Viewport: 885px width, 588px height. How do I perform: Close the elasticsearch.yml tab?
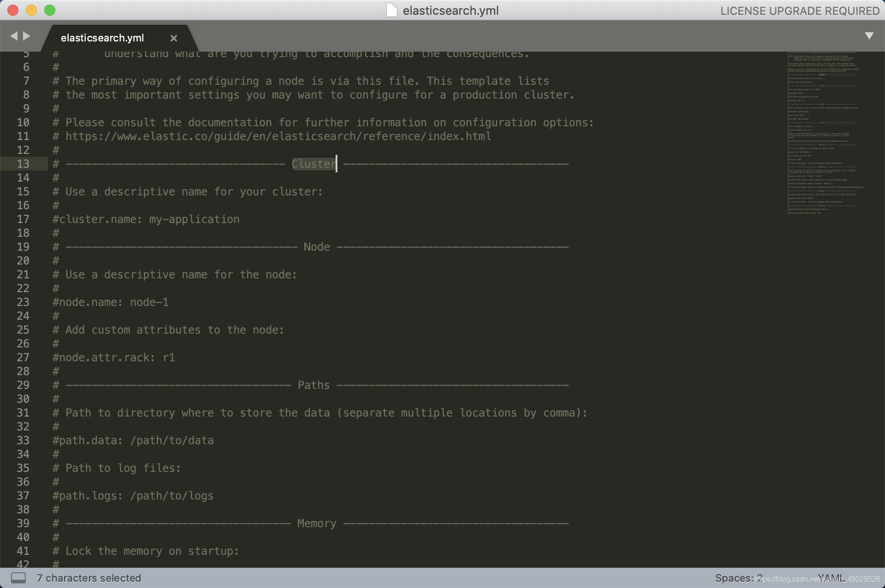[174, 38]
